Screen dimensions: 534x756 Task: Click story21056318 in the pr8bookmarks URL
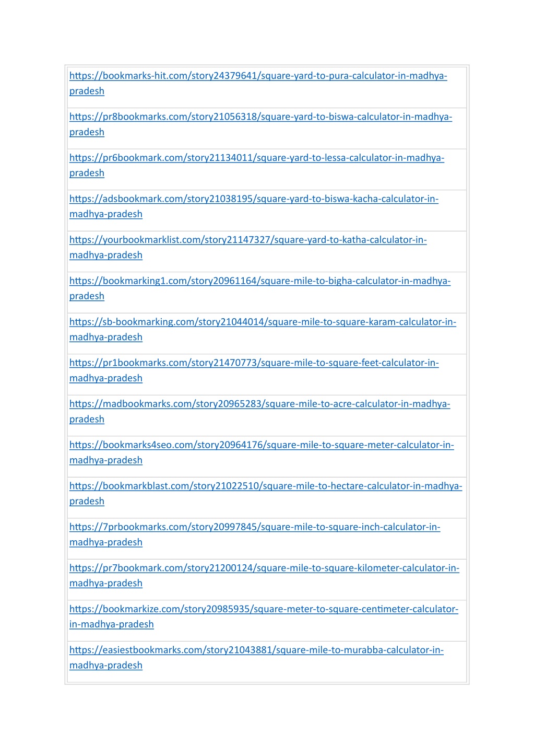(224, 117)
